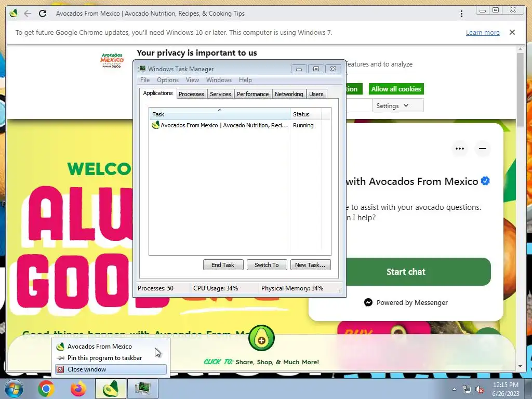Click the Task Manager taskbar button
The height and width of the screenshot is (399, 532).
pyautogui.click(x=143, y=389)
